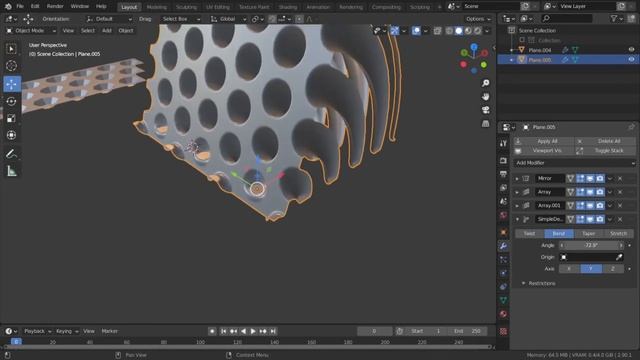Select the Annotate tool in left toolbar
Image resolution: width=640 pixels, height=360 pixels.
click(x=11, y=154)
